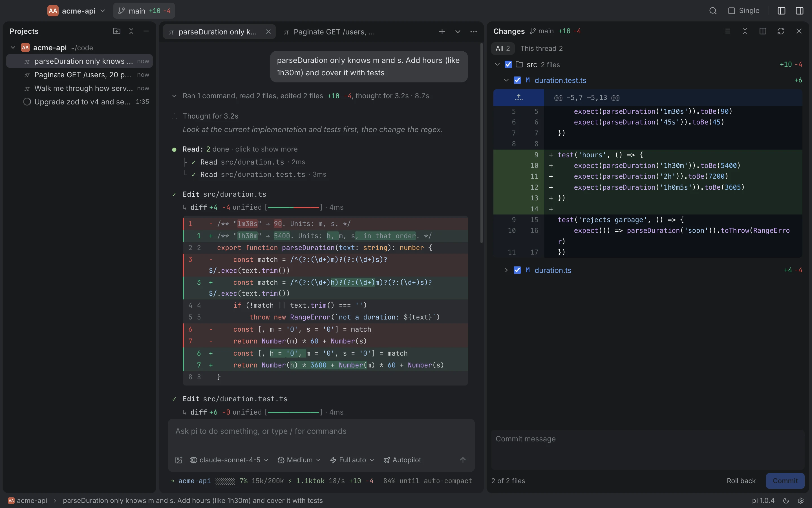The height and width of the screenshot is (508, 812).
Task: Collapse the src folder in Changes
Action: click(x=497, y=65)
